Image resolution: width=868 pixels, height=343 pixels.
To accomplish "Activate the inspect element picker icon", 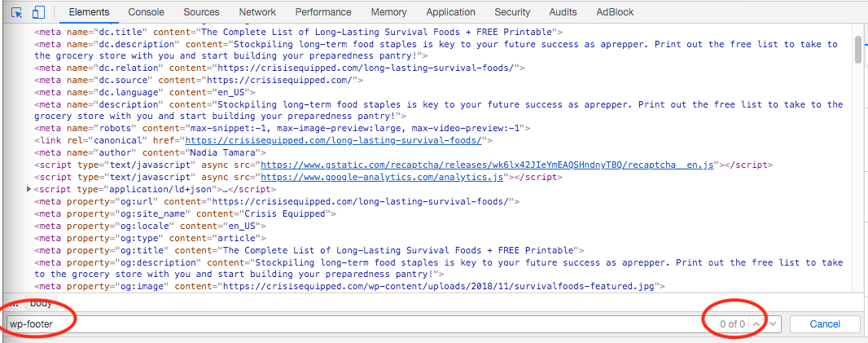I will tap(17, 12).
